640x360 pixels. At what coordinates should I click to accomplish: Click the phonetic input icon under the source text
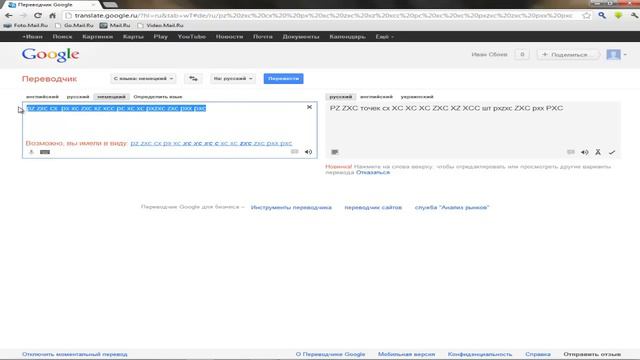(x=31, y=152)
